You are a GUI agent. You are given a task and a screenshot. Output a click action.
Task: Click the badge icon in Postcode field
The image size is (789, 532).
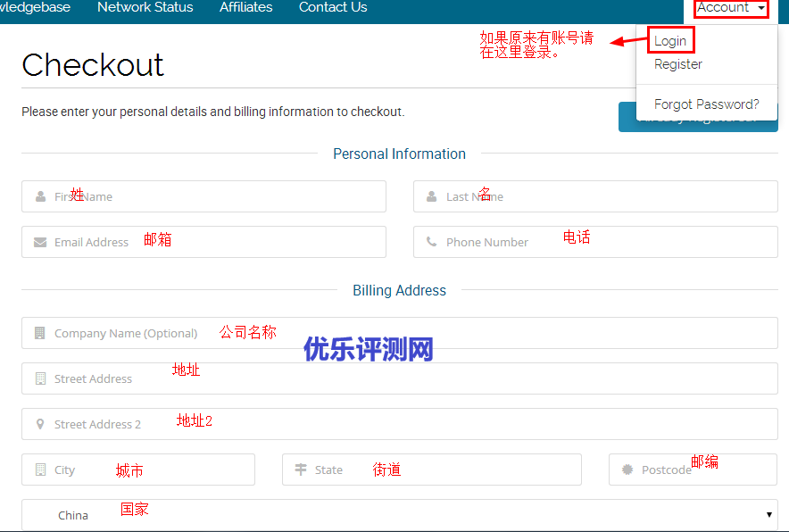[627, 470]
